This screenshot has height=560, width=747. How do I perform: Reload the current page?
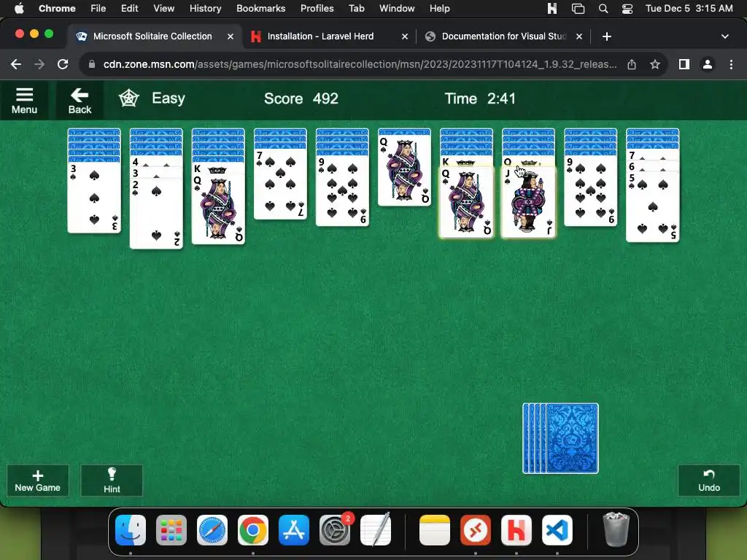point(63,64)
